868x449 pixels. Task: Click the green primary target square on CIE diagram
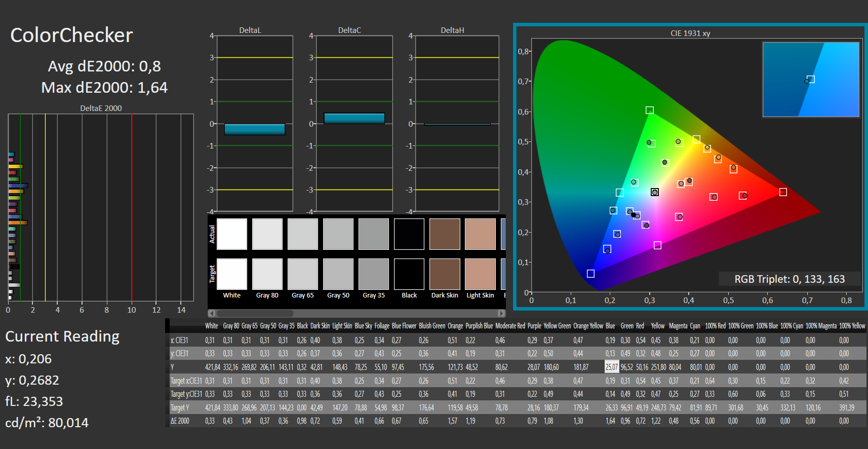tap(650, 110)
